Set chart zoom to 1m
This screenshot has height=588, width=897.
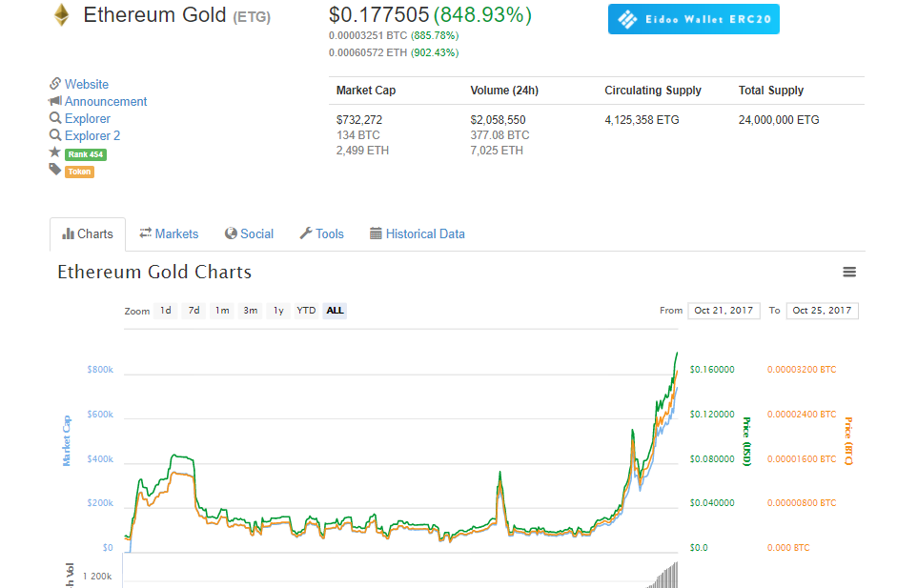(x=222, y=311)
